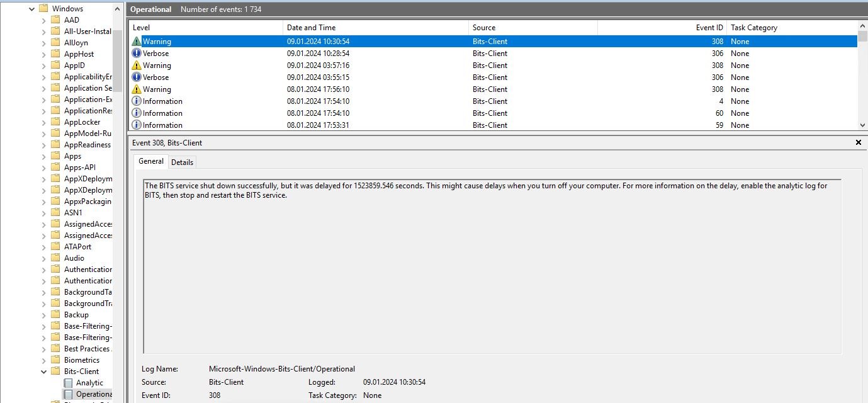Screen dimensions: 868x403
Task: Sort events by Date and Time header
Action: pos(376,28)
